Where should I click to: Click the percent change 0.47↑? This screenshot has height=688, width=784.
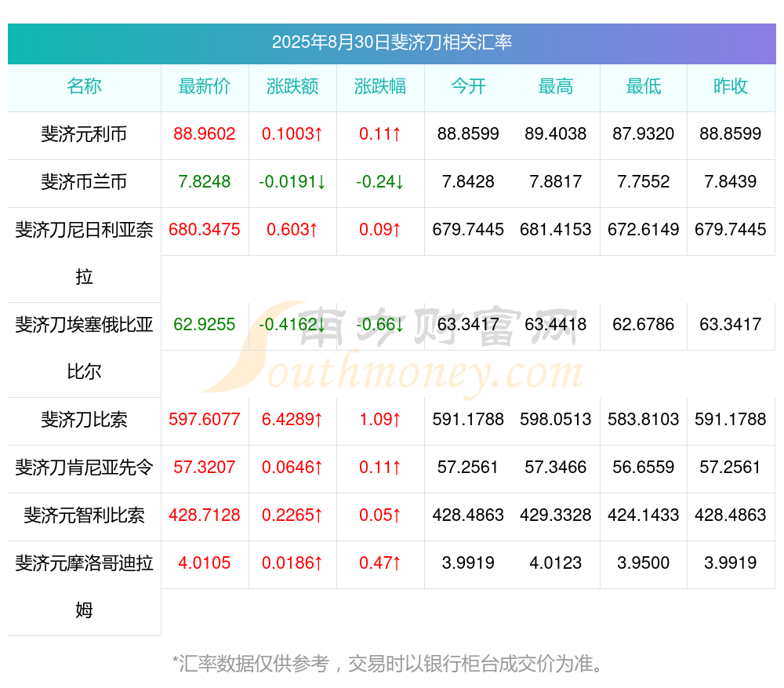380,562
